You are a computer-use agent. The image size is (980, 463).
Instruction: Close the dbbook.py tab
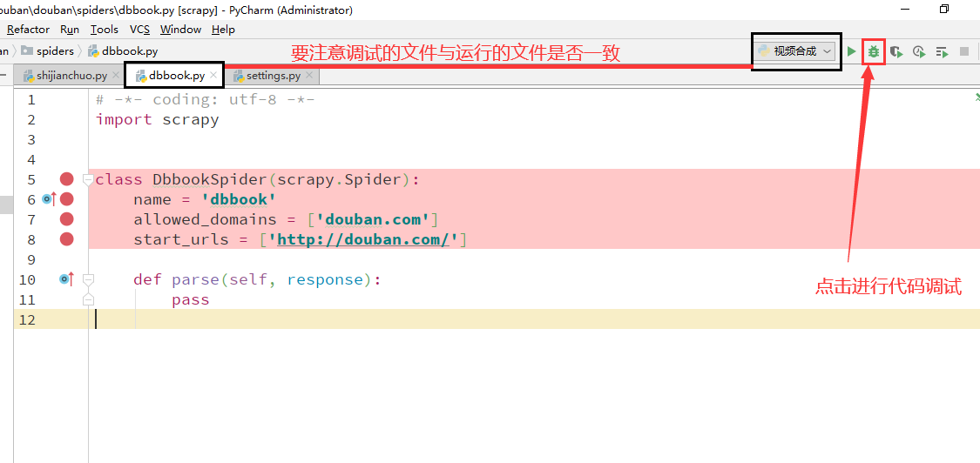click(213, 76)
